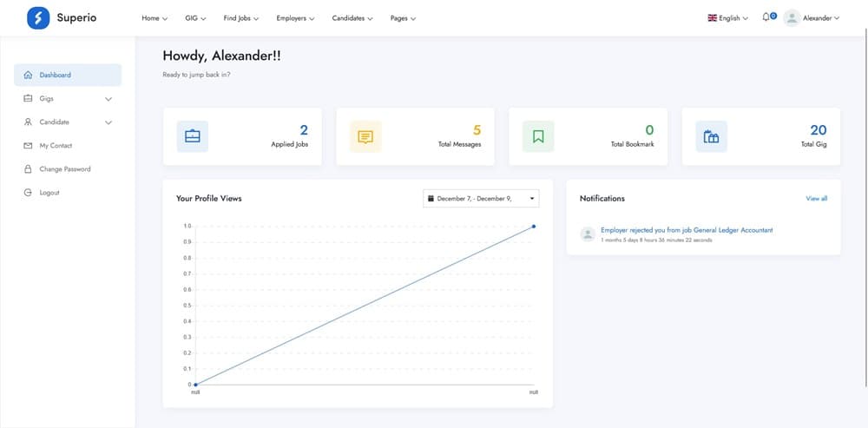Click the Superio logo icon
Image resolution: width=868 pixels, height=428 pixels.
[38, 18]
